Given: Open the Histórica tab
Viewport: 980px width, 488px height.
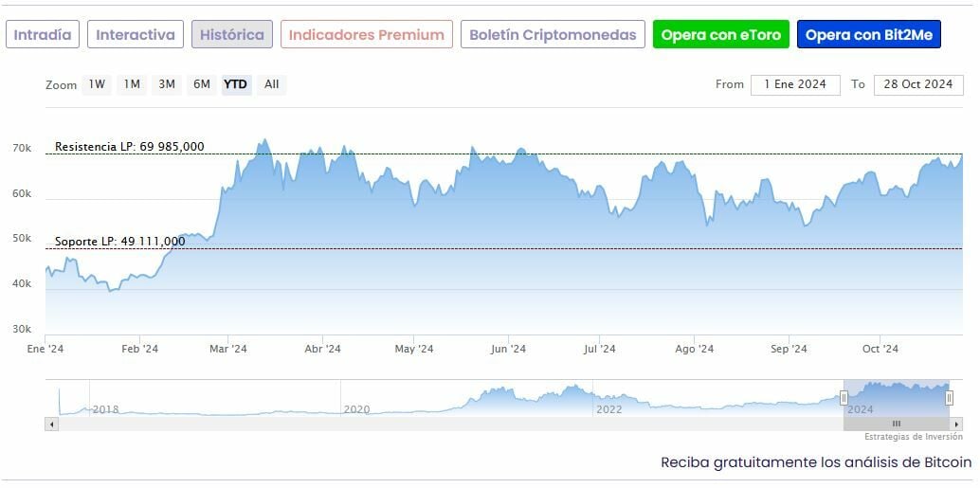Looking at the screenshot, I should coord(232,35).
